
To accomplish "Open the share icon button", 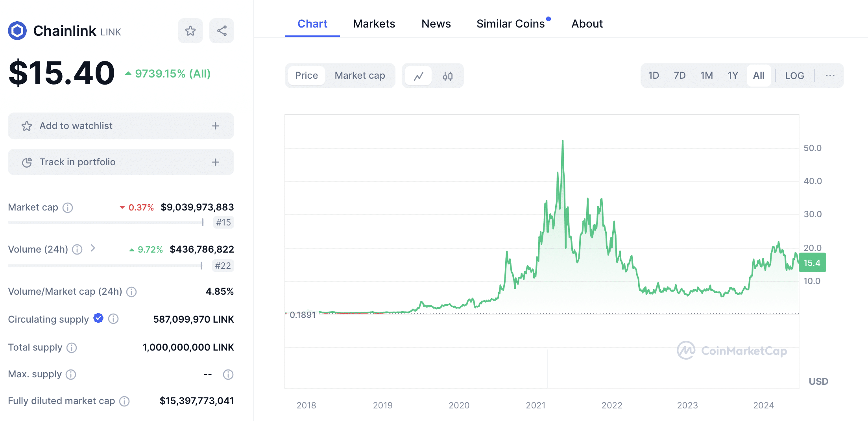I will click(222, 31).
